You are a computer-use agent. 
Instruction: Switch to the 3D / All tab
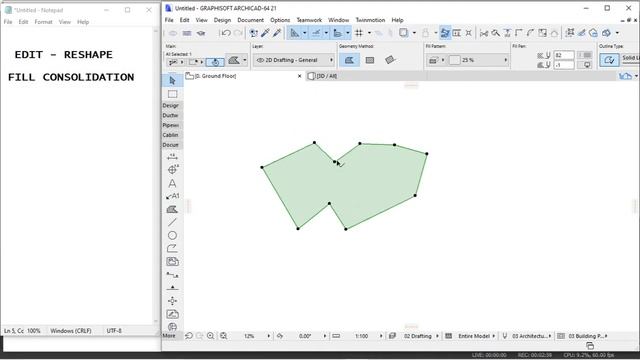pyautogui.click(x=326, y=76)
